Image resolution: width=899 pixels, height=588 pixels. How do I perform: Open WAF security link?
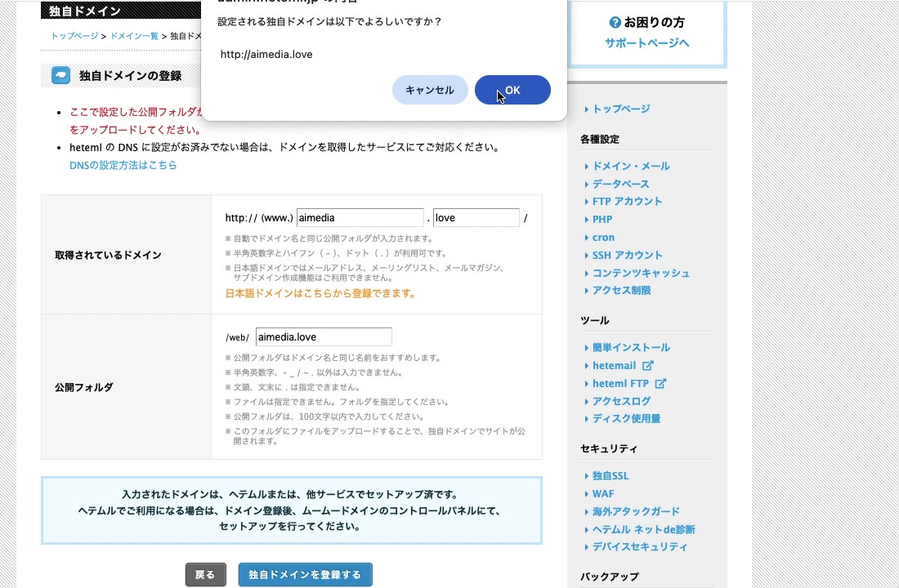[x=603, y=493]
